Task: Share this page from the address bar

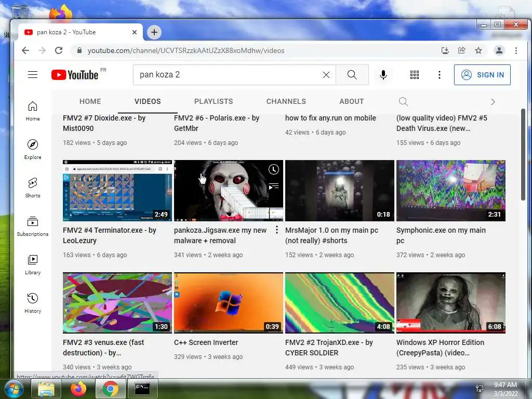Action: click(462, 50)
